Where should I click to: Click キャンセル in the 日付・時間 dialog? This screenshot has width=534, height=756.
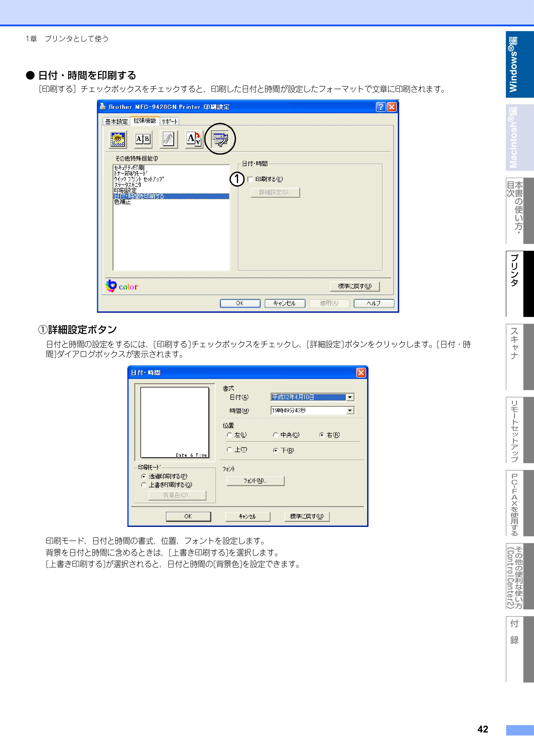click(x=248, y=516)
